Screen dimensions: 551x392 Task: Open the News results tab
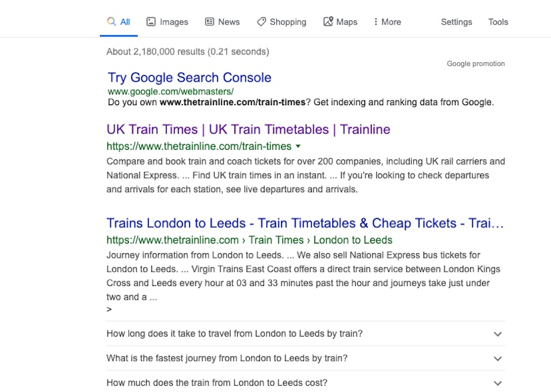pos(228,22)
